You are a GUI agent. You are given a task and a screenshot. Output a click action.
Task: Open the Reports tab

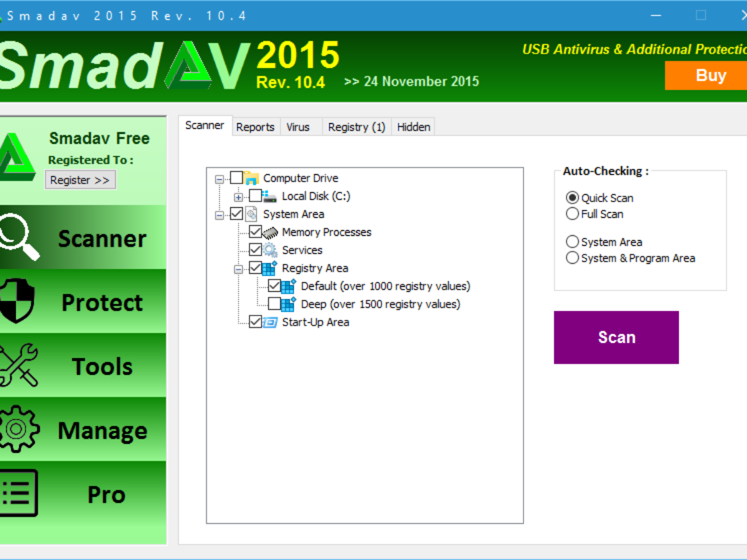[x=255, y=127]
